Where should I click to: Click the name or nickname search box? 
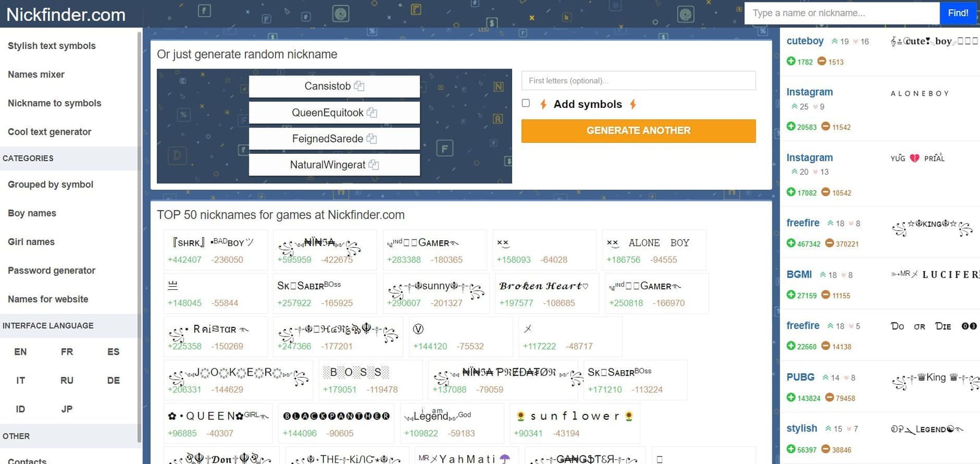click(842, 13)
